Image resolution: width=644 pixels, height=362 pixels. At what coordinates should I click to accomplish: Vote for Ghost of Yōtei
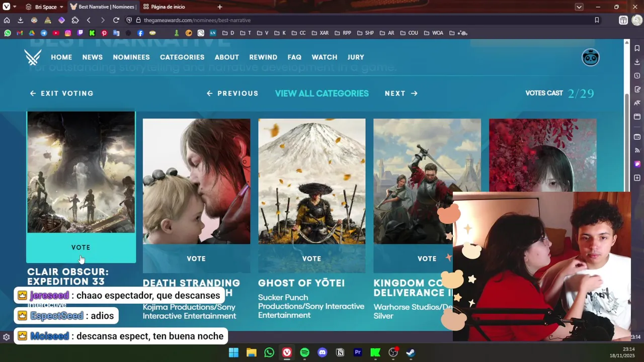pos(311,258)
